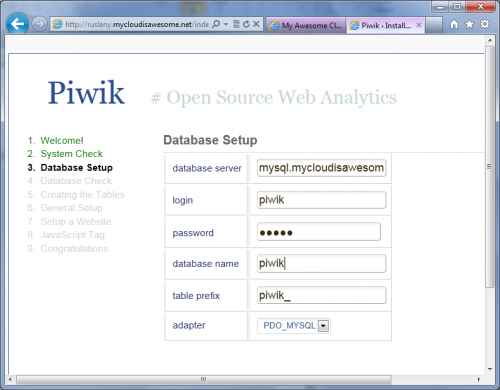Image resolution: width=500 pixels, height=390 pixels.
Task: Click the address bar URL field
Action: (x=137, y=24)
